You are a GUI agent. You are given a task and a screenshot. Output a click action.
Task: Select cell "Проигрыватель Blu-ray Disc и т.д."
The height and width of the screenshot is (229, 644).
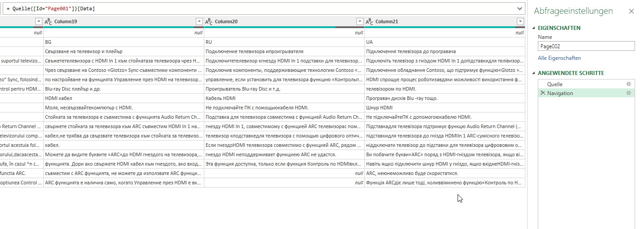[284, 89]
